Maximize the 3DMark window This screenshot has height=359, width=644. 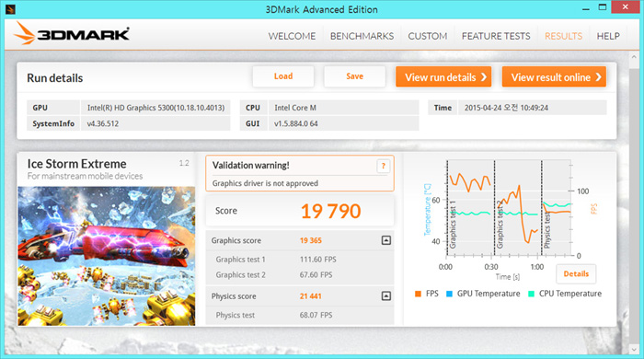(603, 7)
